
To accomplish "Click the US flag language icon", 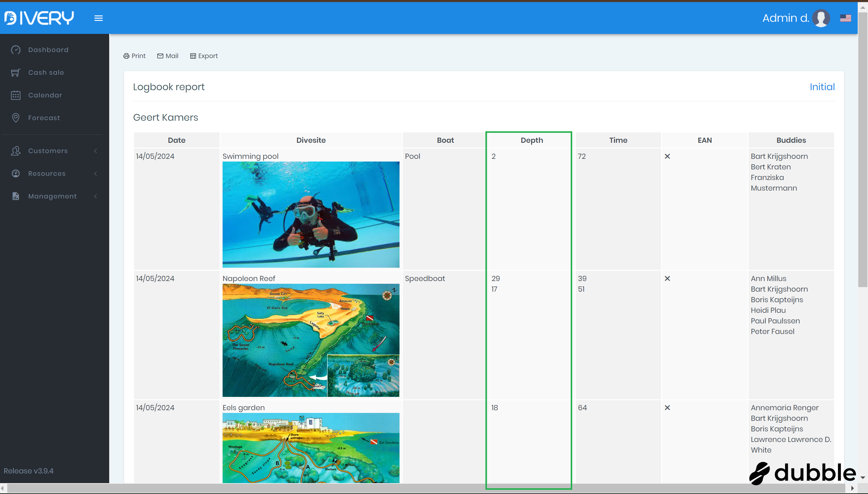I will [845, 18].
